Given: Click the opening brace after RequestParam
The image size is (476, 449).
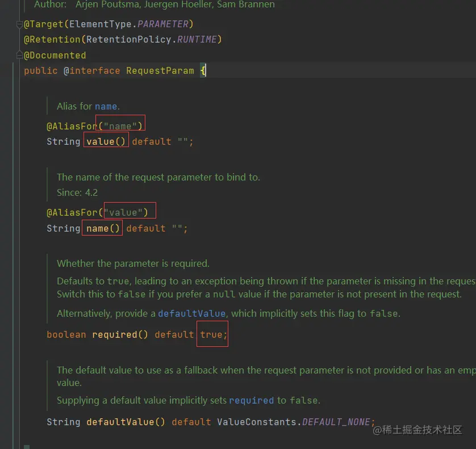Looking at the screenshot, I should [x=203, y=71].
